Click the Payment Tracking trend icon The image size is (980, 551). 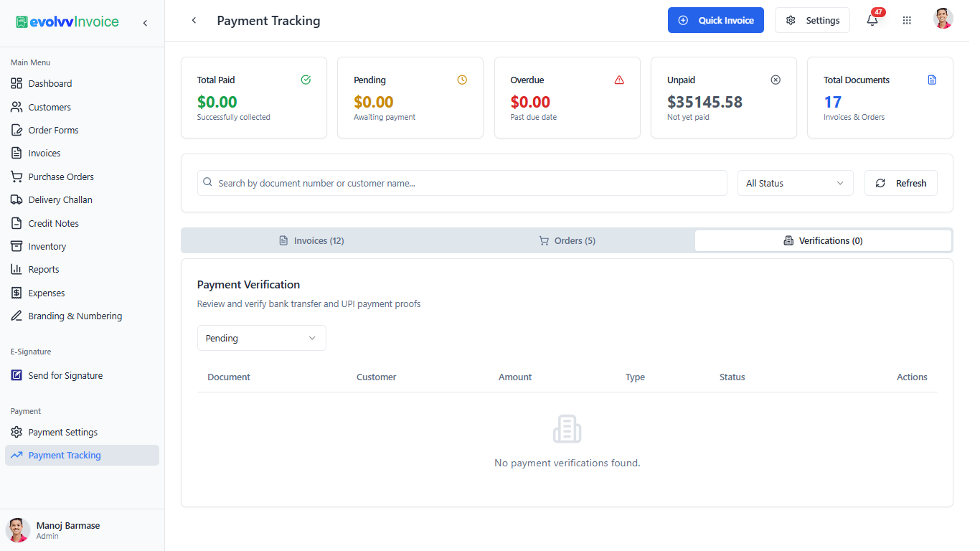click(17, 455)
